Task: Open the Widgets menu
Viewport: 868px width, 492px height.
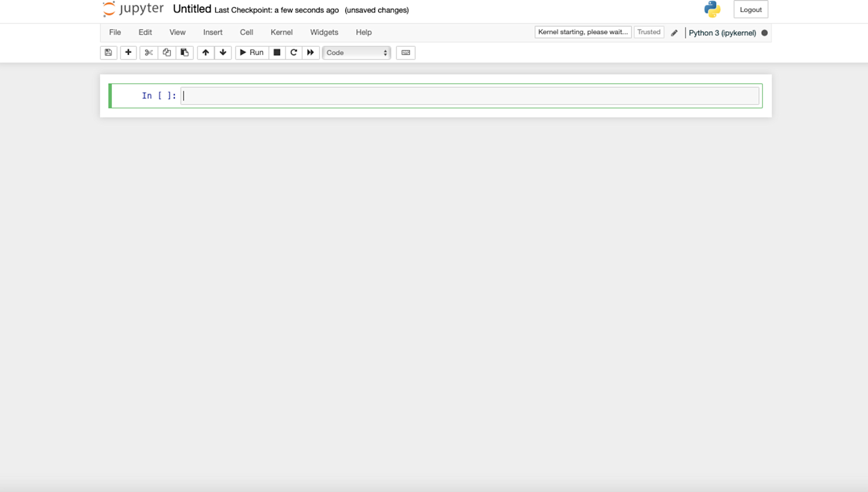Action: tap(324, 32)
